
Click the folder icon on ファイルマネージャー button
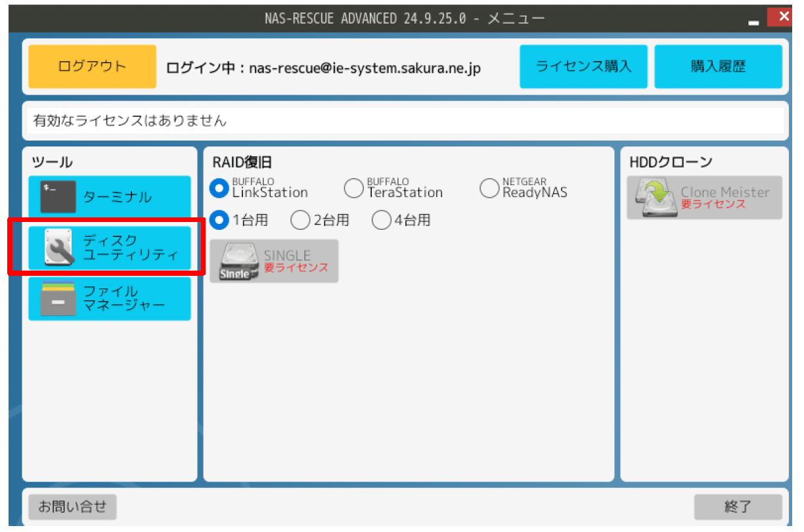(58, 298)
